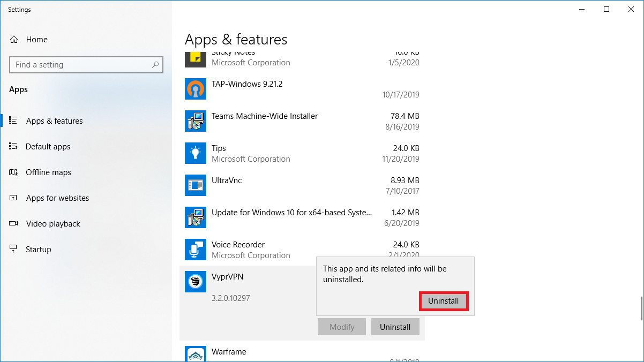Click the Startup icon
644x362 pixels.
pyautogui.click(x=14, y=249)
